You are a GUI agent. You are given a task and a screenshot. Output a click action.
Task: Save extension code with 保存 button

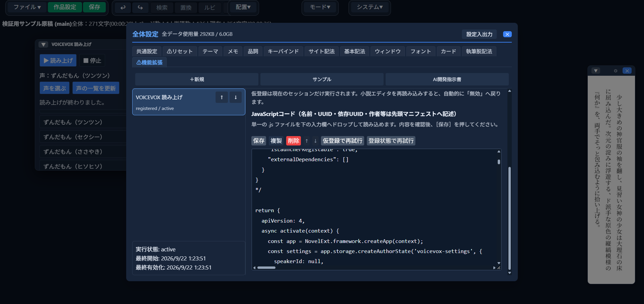(259, 141)
